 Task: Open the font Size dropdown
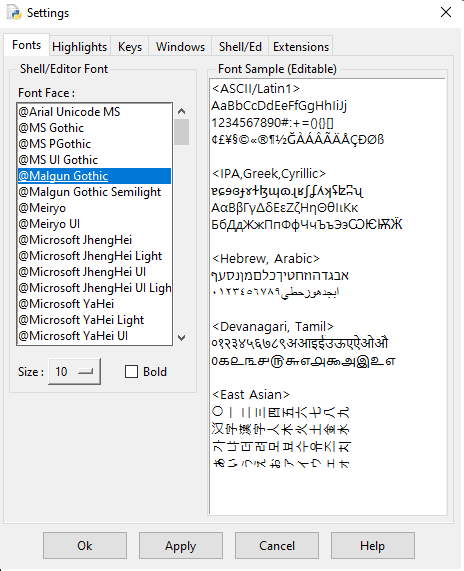point(74,371)
